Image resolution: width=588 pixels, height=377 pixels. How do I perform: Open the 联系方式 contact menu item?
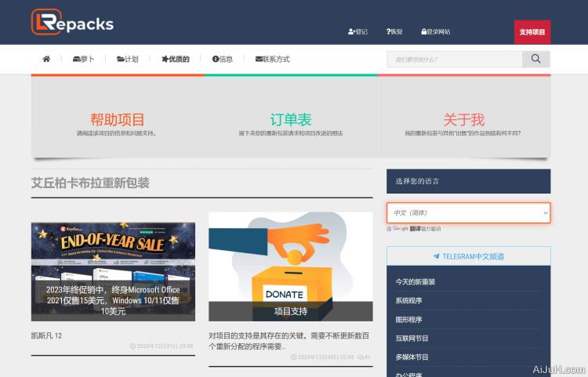click(272, 59)
